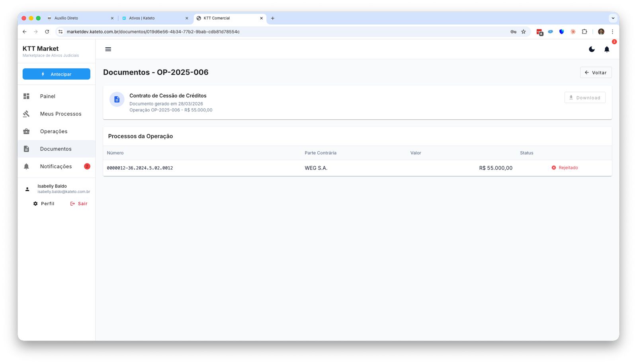The image size is (637, 364).
Task: Select Notificações in the sidebar
Action: 56,166
